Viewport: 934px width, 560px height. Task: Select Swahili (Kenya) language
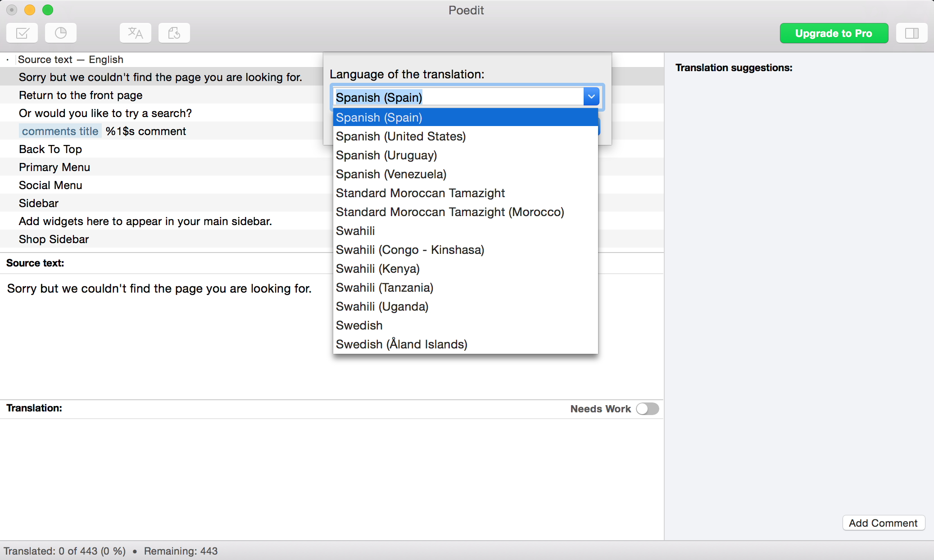(465, 269)
